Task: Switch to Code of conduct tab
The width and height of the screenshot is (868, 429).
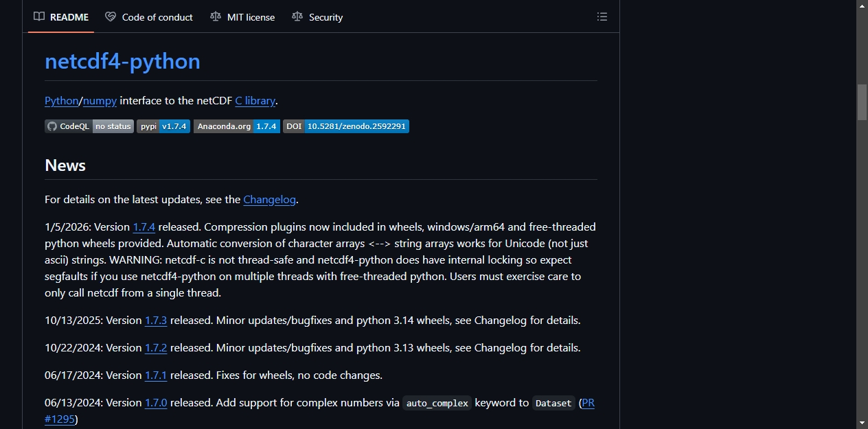Action: [149, 17]
